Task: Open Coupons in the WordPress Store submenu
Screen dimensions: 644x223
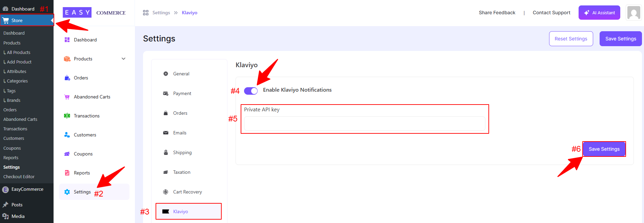Action: (12, 148)
